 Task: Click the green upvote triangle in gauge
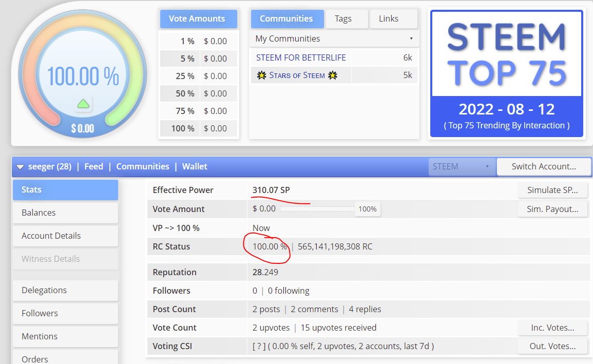coord(83,104)
